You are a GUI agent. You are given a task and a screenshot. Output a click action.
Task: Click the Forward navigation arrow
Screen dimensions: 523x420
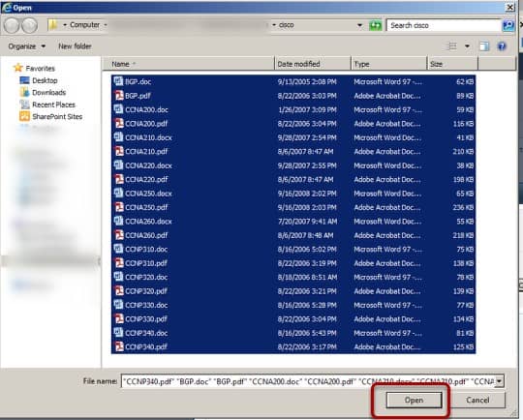point(29,25)
